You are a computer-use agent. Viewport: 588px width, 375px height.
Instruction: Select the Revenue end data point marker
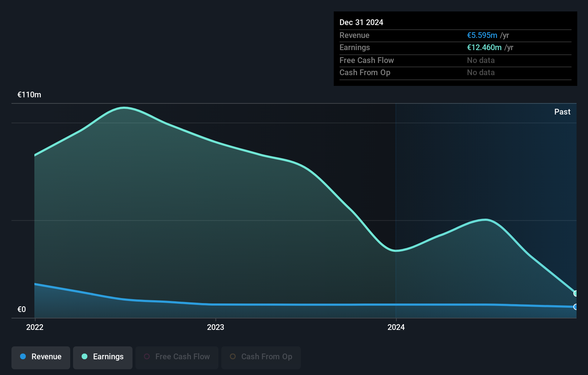click(x=575, y=307)
